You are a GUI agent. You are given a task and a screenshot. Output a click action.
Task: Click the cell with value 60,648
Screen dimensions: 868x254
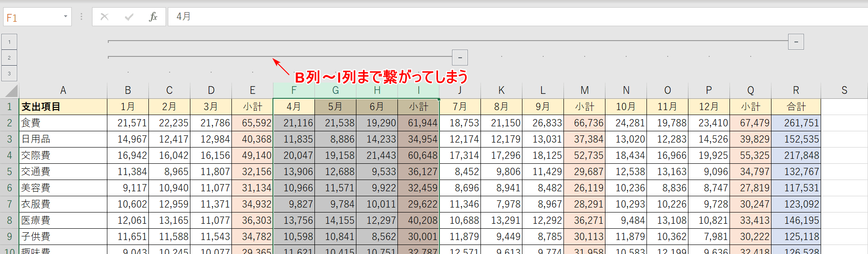(418, 156)
